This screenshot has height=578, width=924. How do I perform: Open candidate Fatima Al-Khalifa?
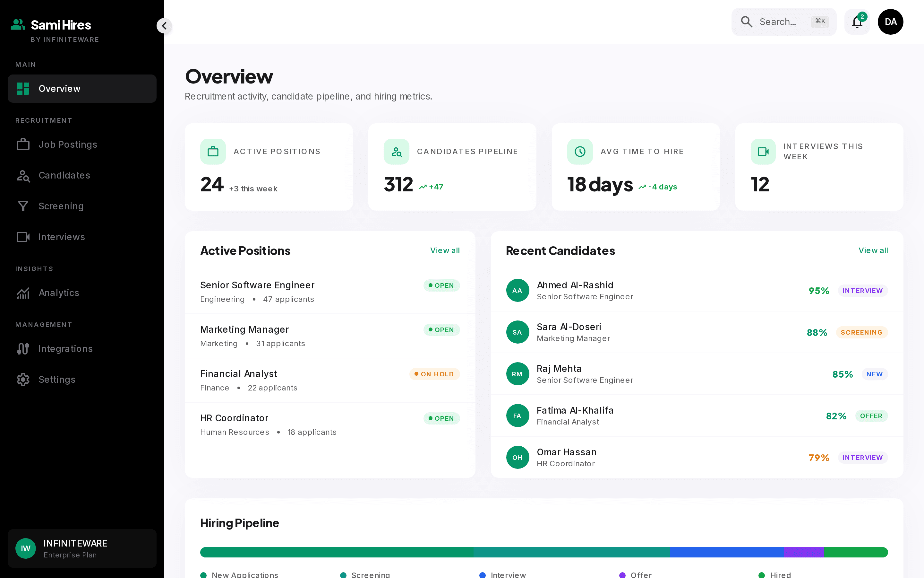(x=697, y=416)
